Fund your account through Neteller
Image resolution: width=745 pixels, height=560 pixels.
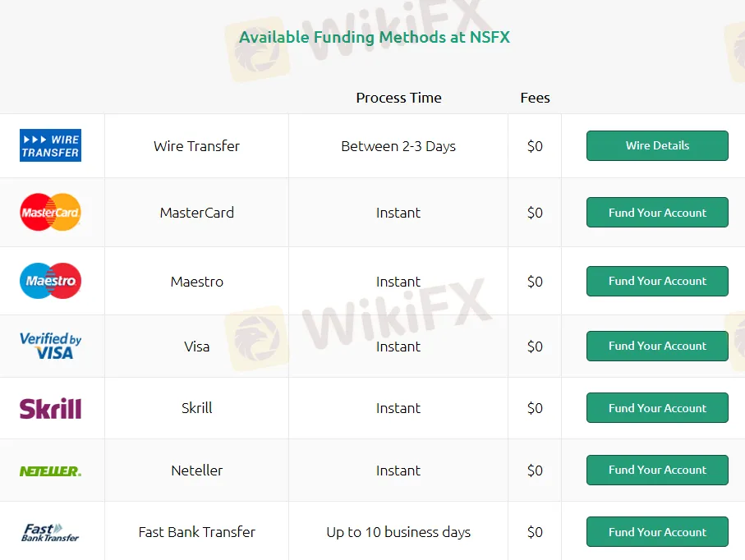(657, 470)
